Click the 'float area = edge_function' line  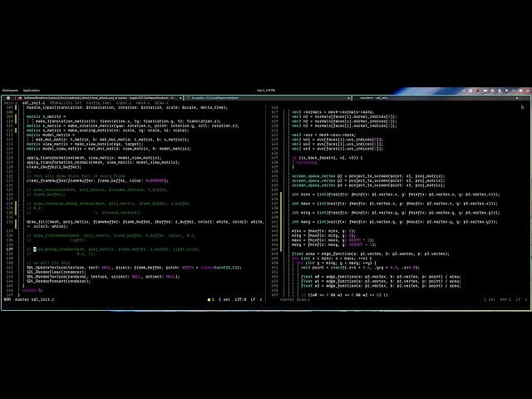371,254
